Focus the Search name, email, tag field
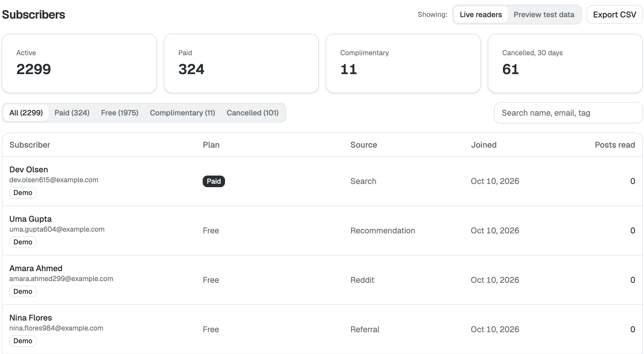Viewport: 644px width, 354px height. coord(568,113)
